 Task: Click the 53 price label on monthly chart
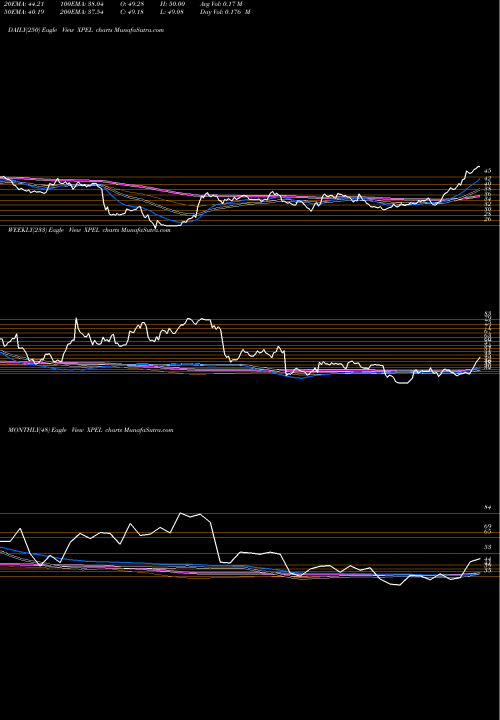pyautogui.click(x=489, y=547)
